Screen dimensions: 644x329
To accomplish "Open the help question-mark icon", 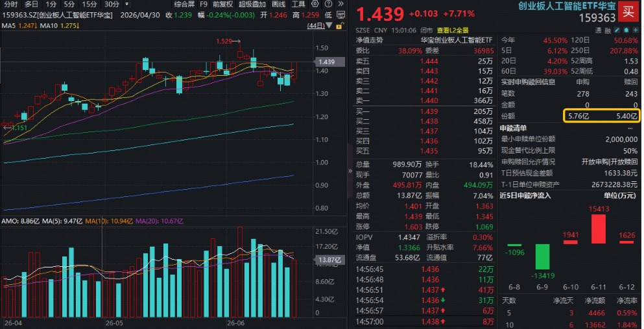I will [x=328, y=4].
